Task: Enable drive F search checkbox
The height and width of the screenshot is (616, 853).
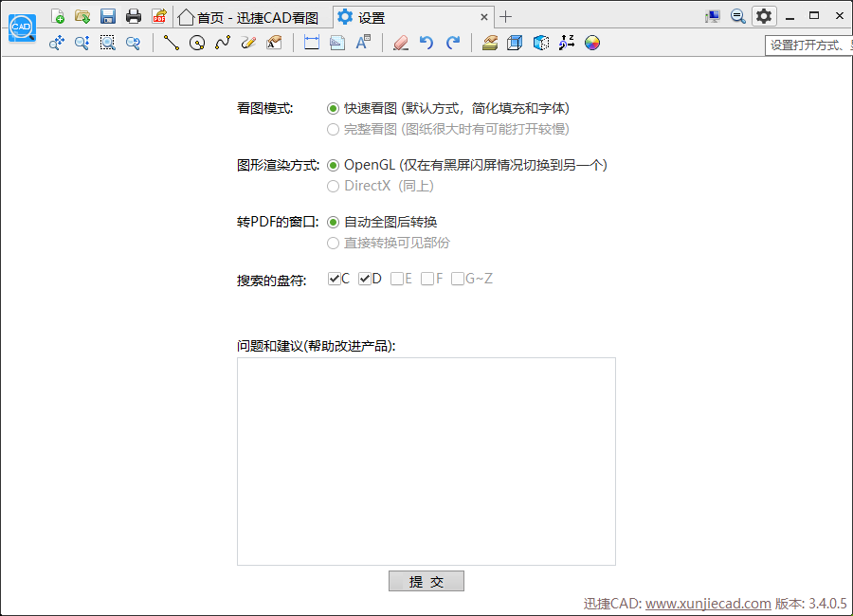Action: tap(427, 279)
